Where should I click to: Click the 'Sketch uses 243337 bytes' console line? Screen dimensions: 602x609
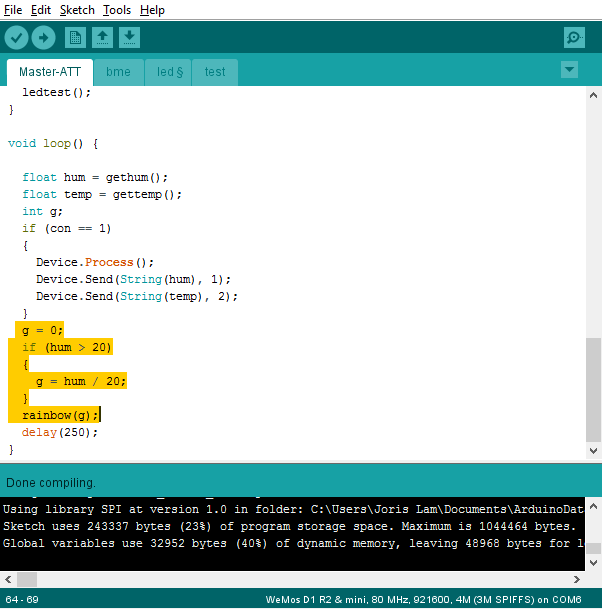(289, 526)
